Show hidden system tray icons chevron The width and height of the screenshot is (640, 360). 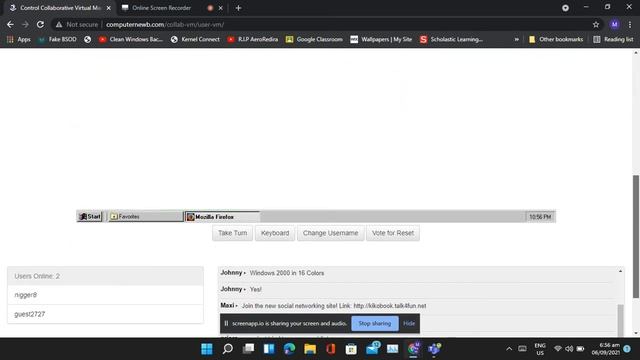coord(509,349)
